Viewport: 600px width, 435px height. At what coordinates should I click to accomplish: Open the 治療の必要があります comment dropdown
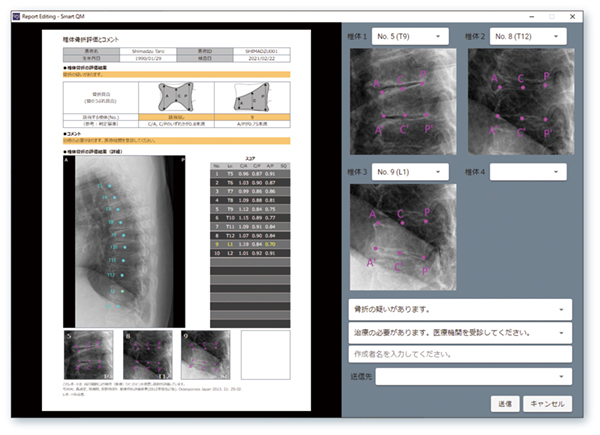pyautogui.click(x=460, y=332)
